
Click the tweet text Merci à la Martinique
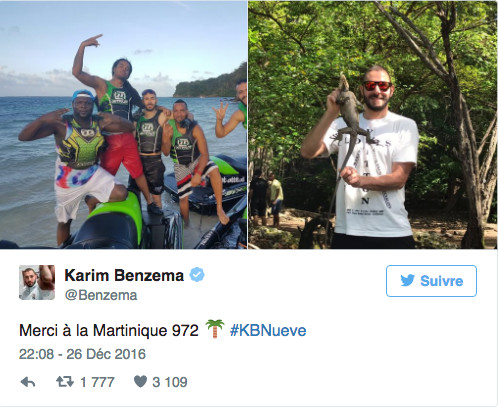(x=109, y=331)
